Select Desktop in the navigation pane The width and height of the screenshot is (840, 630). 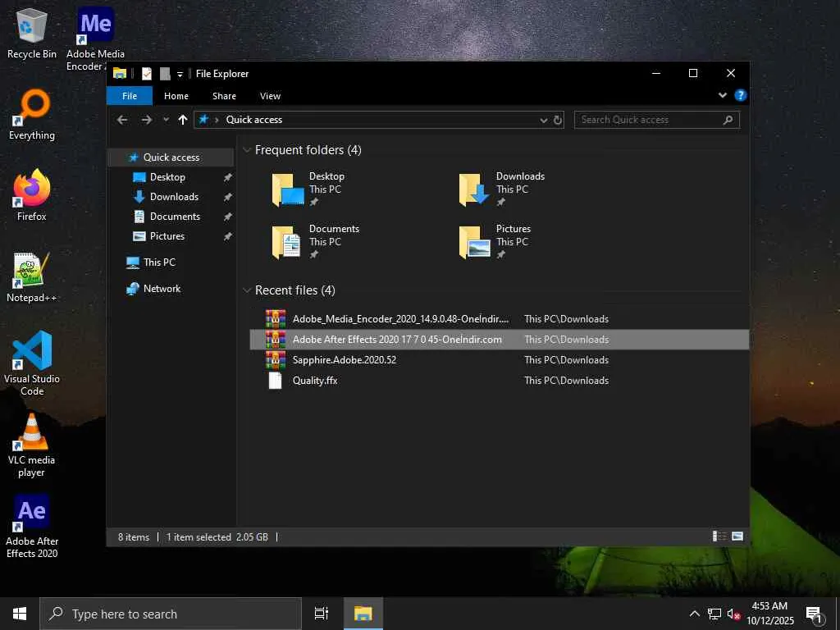pyautogui.click(x=167, y=177)
